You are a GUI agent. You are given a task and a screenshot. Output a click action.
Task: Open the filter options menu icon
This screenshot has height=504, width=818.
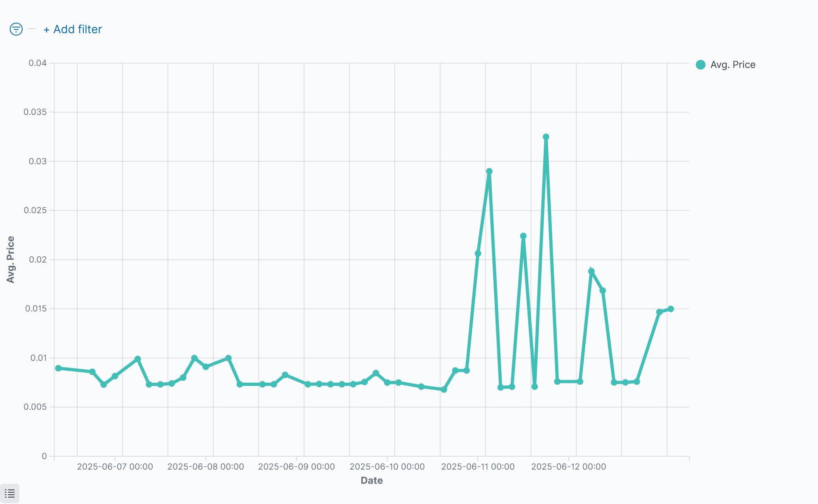(16, 29)
